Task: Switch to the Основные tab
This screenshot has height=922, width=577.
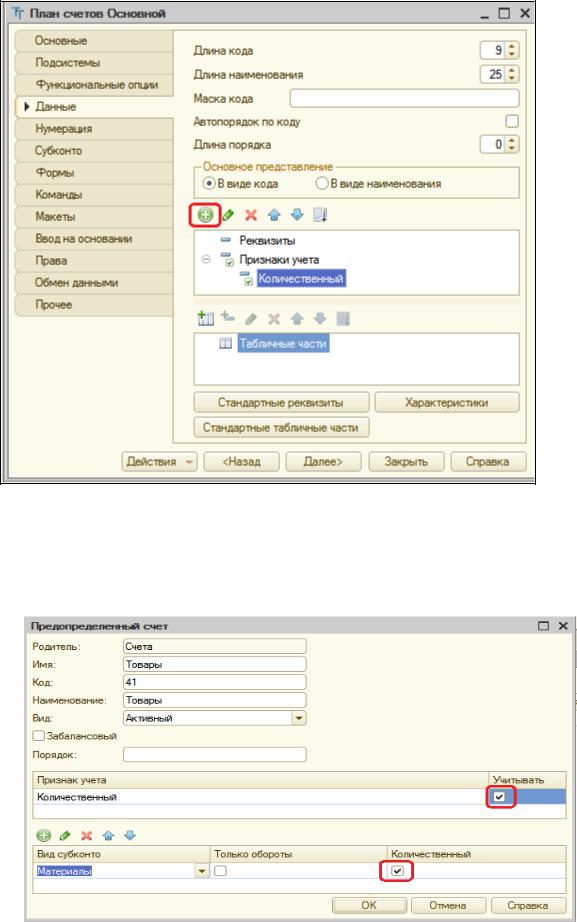Action: pyautogui.click(x=94, y=41)
